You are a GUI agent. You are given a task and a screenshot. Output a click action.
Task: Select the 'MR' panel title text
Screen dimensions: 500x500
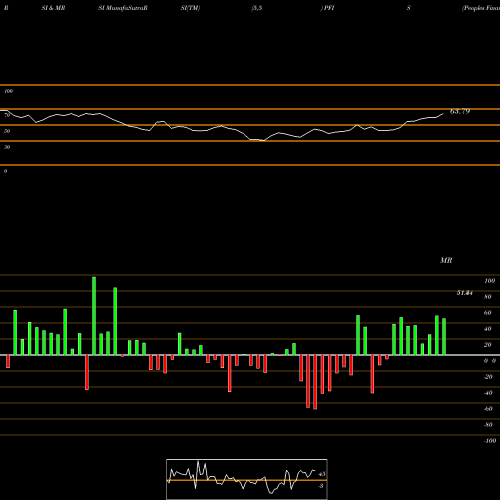click(x=446, y=260)
